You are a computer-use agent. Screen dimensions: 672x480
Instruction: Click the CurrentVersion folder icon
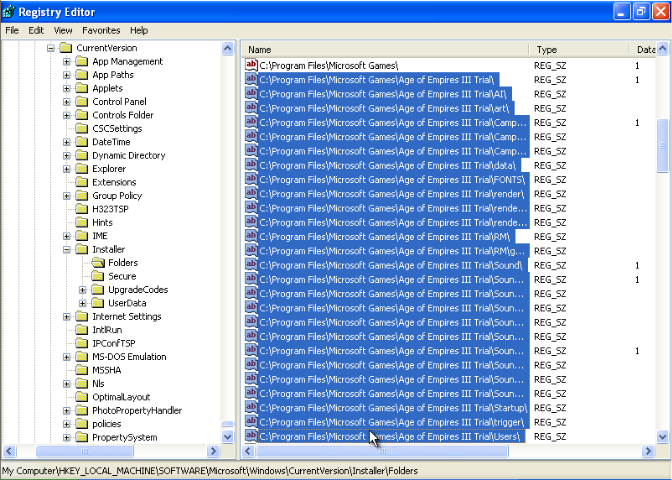[x=66, y=48]
